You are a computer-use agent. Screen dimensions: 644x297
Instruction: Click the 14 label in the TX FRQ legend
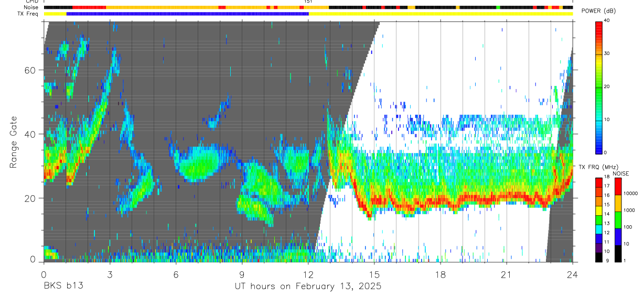(607, 214)
